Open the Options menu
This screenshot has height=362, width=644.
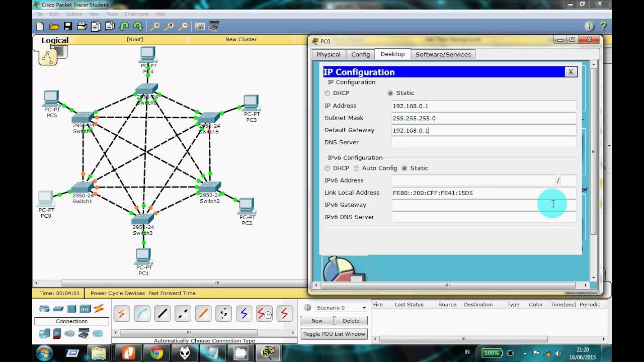coord(73,14)
